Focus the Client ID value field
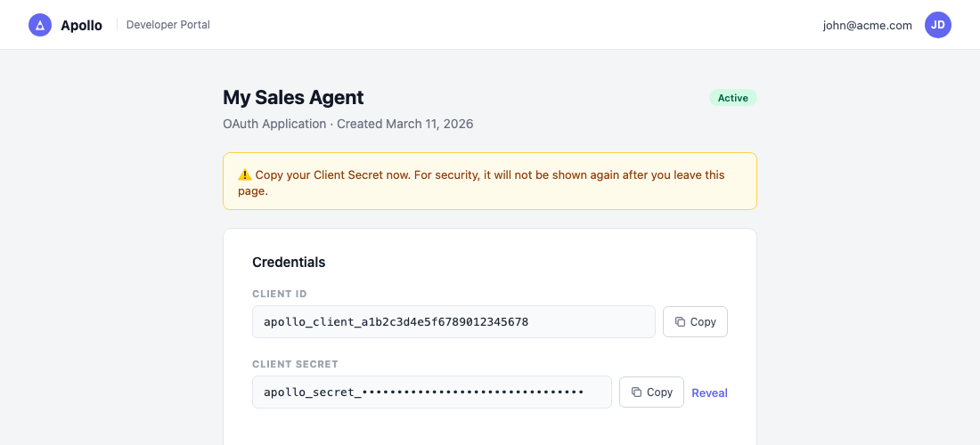Viewport: 980px width, 445px height. click(x=453, y=322)
